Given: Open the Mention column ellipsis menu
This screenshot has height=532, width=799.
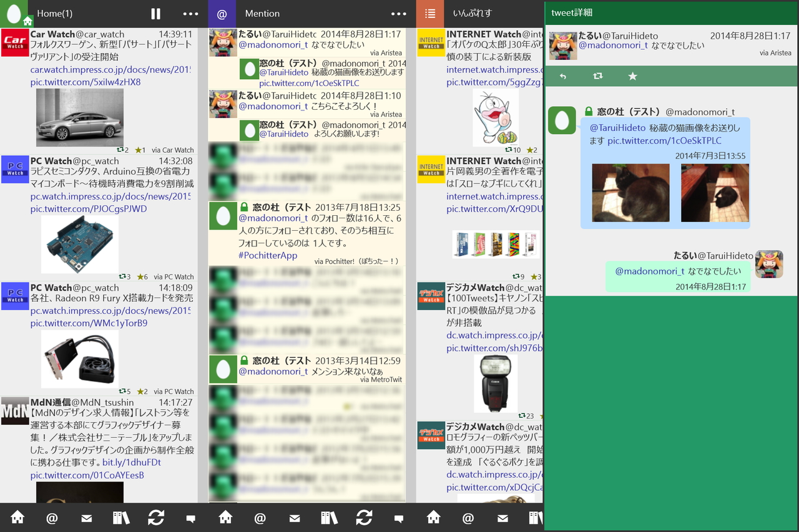Looking at the screenshot, I should pyautogui.click(x=398, y=13).
